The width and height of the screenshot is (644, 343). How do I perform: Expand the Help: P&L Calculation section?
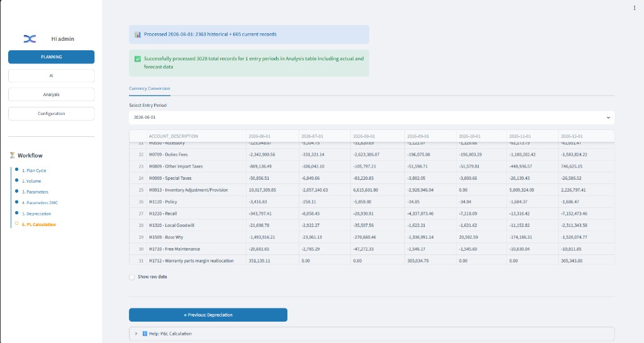tap(372, 334)
